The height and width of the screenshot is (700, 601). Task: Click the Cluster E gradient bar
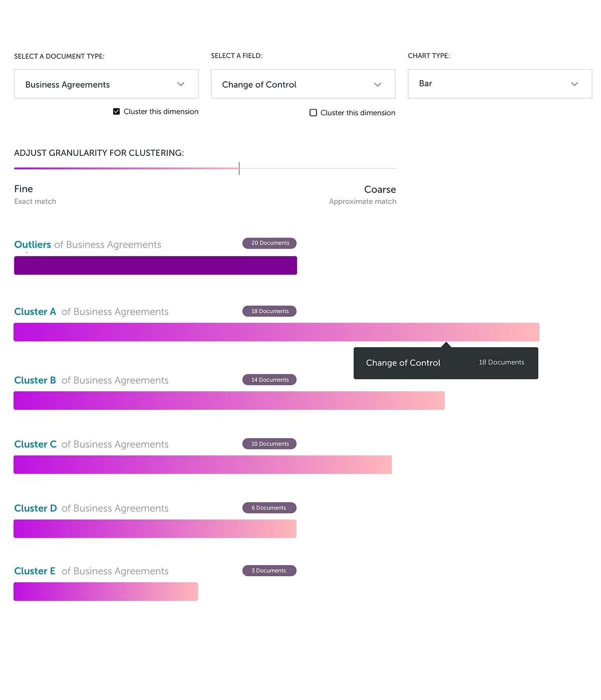pos(106,592)
